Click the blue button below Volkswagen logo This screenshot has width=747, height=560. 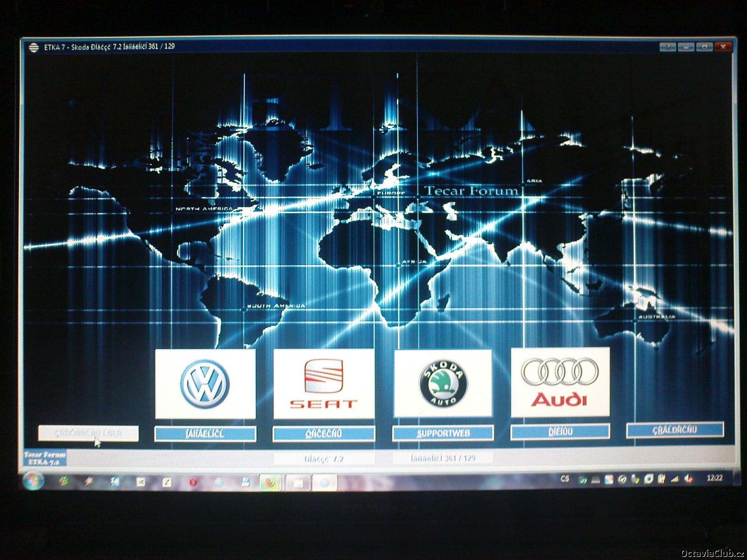(x=205, y=434)
